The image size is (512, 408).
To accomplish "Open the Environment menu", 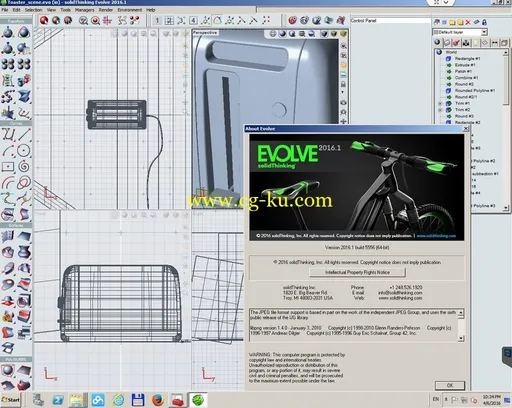I will point(130,10).
